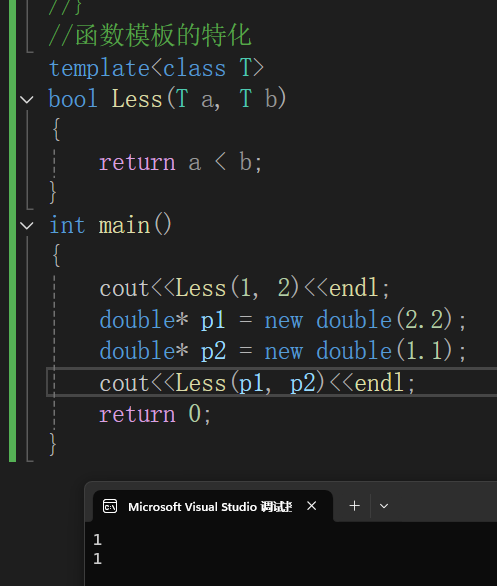This screenshot has height=586, width=497.
Task: Click the main function name
Action: point(124,226)
